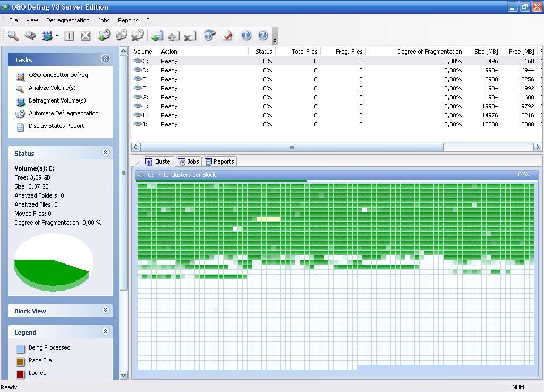Select volume H: row
This screenshot has width=544, height=392.
[336, 106]
